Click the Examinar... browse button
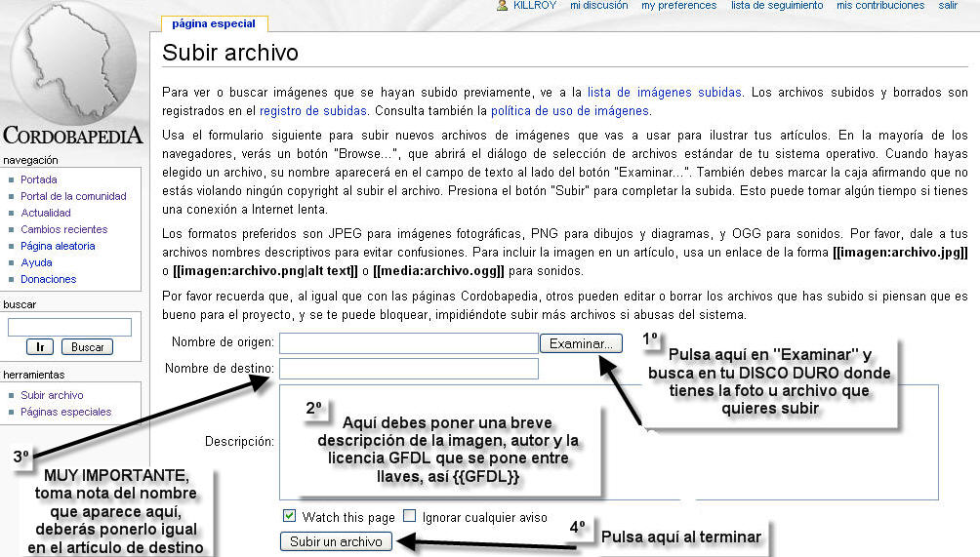The width and height of the screenshot is (980, 557). point(581,343)
